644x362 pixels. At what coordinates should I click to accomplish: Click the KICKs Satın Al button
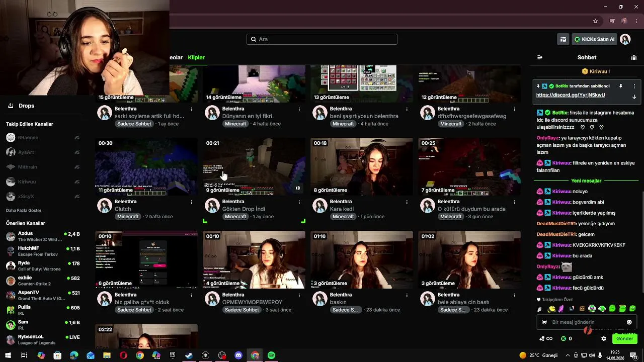pyautogui.click(x=594, y=39)
